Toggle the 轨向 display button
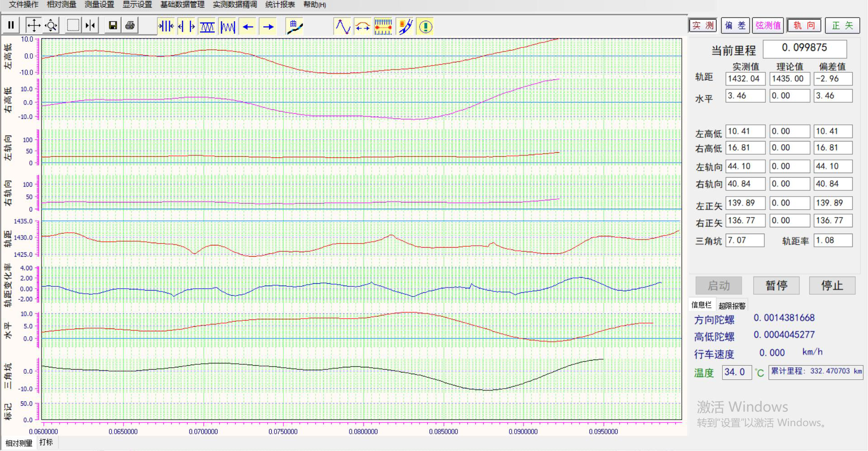The height and width of the screenshot is (451, 868). [804, 25]
